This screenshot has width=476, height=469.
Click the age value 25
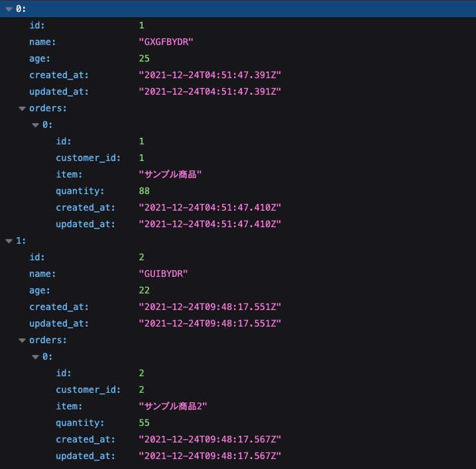pos(144,58)
